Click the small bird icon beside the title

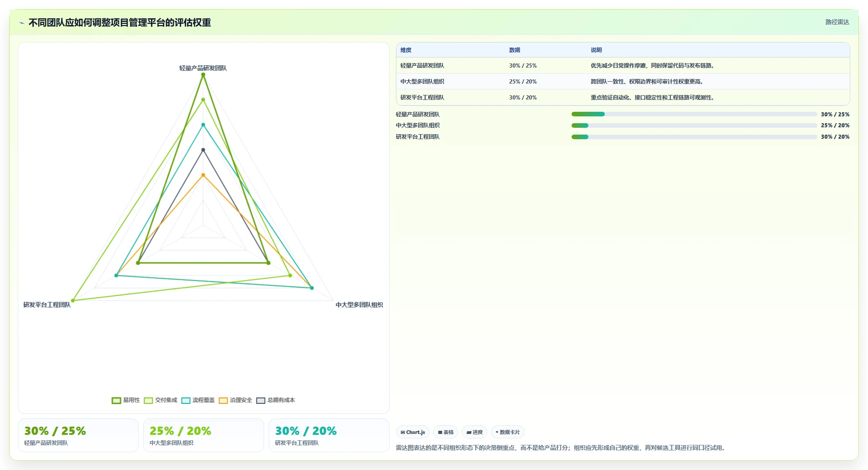tap(21, 23)
